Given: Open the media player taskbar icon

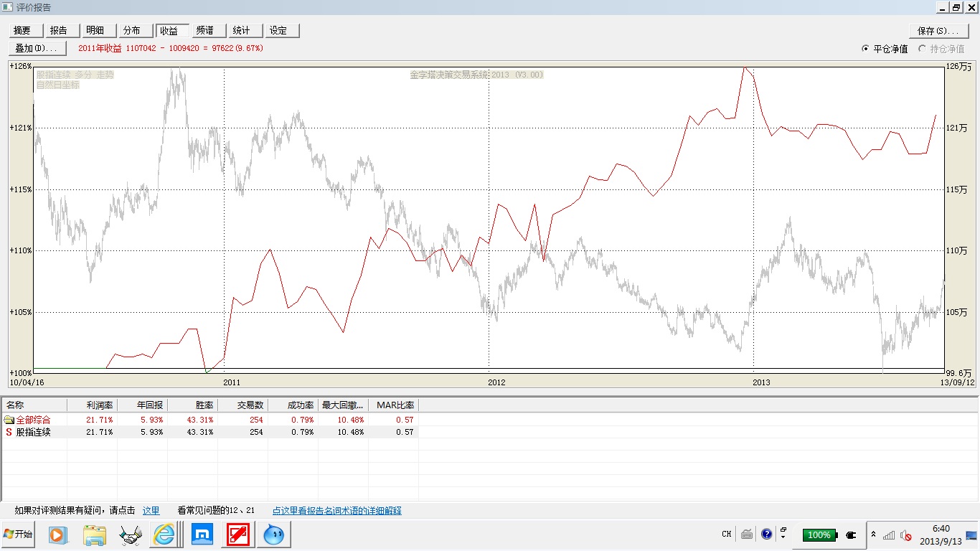Looking at the screenshot, I should pos(57,534).
